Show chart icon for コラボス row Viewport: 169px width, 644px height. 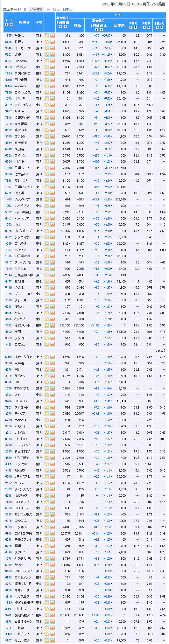click(x=53, y=67)
